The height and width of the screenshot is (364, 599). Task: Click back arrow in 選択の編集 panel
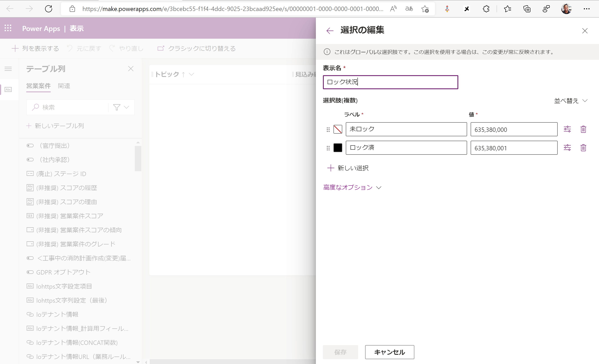[x=330, y=31]
